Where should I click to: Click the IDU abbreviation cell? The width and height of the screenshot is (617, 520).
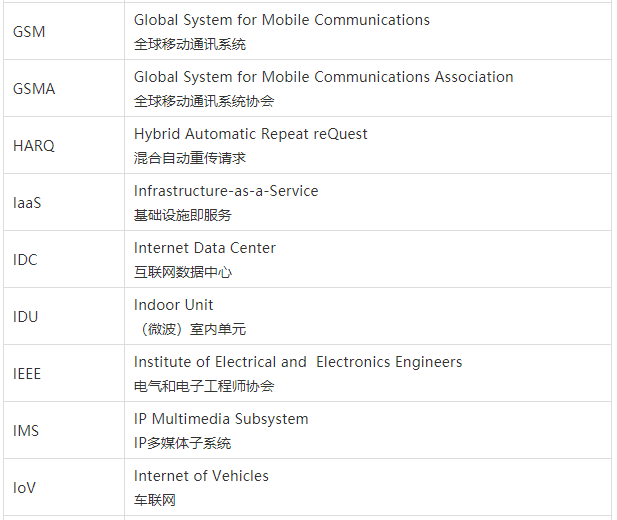[x=25, y=317]
